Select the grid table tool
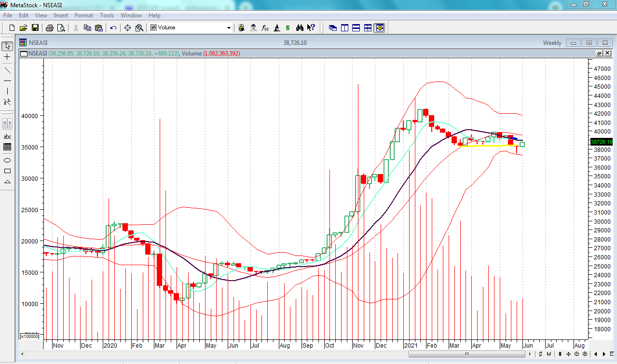This screenshot has height=364, width=617. (7, 147)
